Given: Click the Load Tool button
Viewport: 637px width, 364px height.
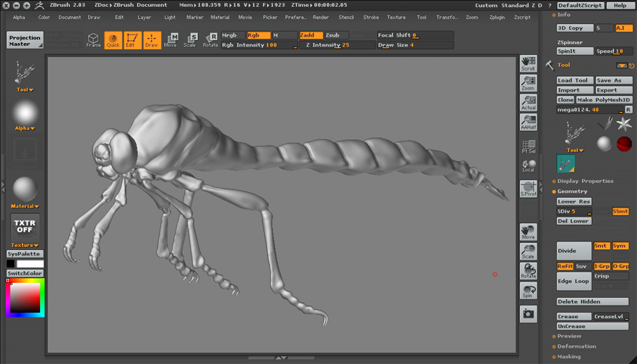Looking at the screenshot, I should [574, 80].
